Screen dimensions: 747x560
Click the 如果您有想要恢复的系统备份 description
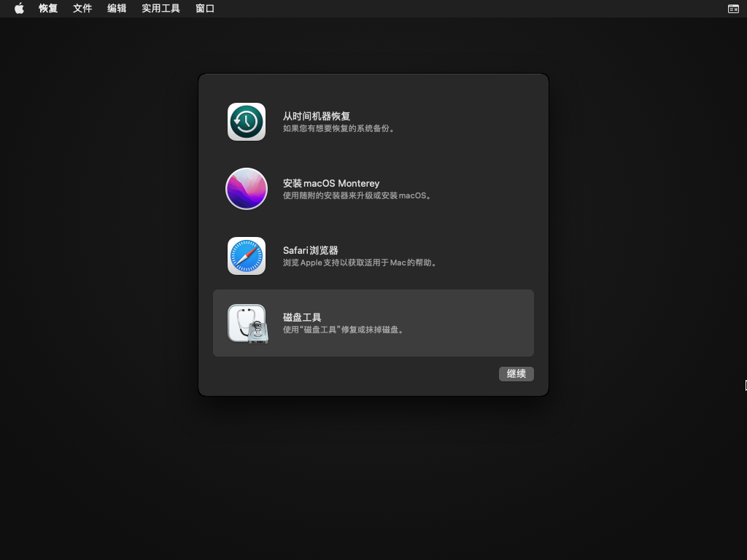(340, 129)
